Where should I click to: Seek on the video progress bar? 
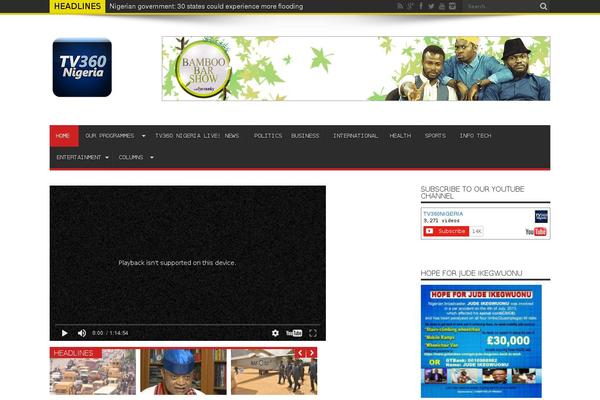[188, 325]
